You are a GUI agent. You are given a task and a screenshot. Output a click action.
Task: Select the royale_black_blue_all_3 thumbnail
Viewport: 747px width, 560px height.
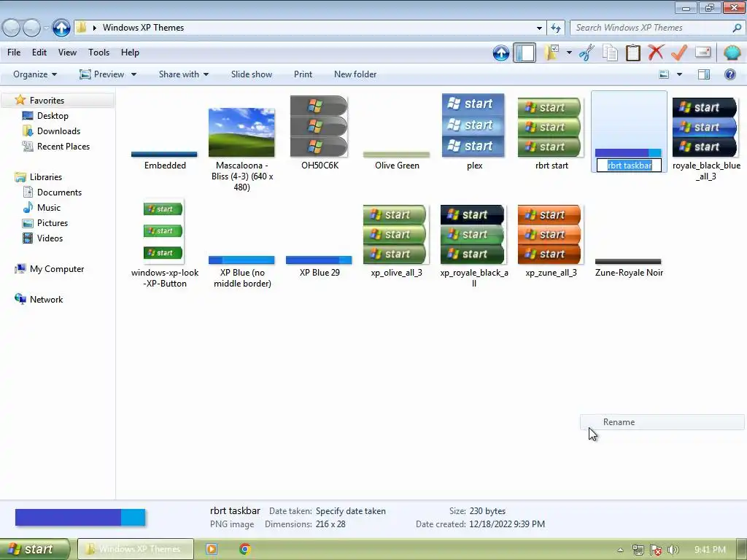pyautogui.click(x=705, y=127)
